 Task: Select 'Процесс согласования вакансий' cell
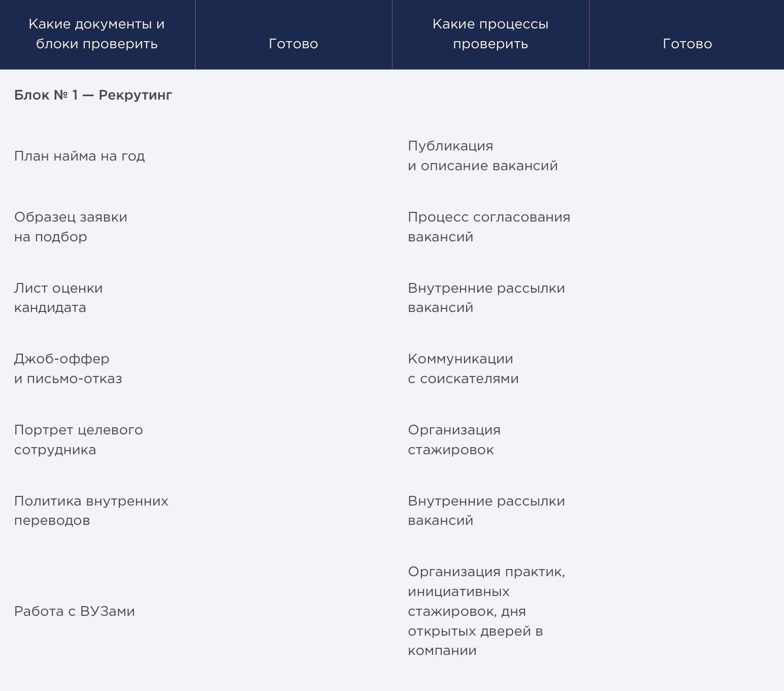coord(488,227)
